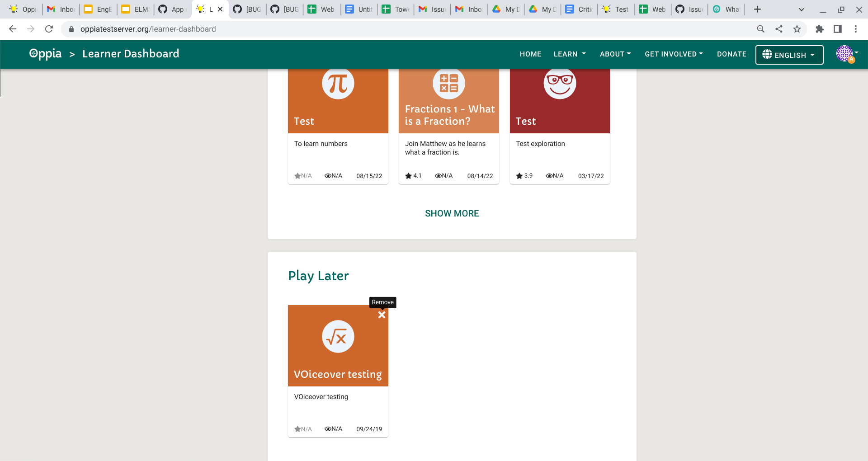Navigate back using the browser back arrow

tap(12, 28)
